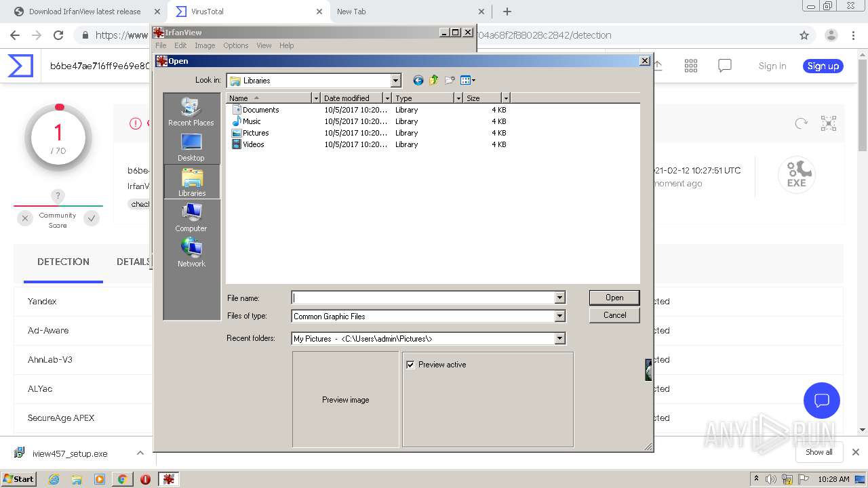Open Chrome from the taskbar

pyautogui.click(x=122, y=479)
